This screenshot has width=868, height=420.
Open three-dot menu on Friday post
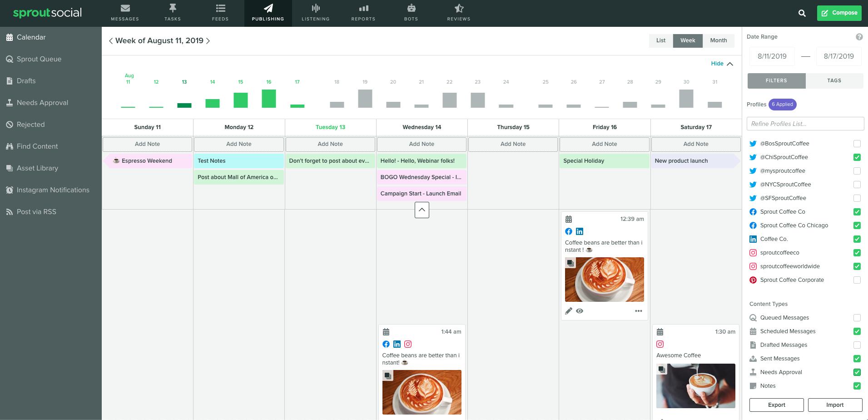[639, 311]
